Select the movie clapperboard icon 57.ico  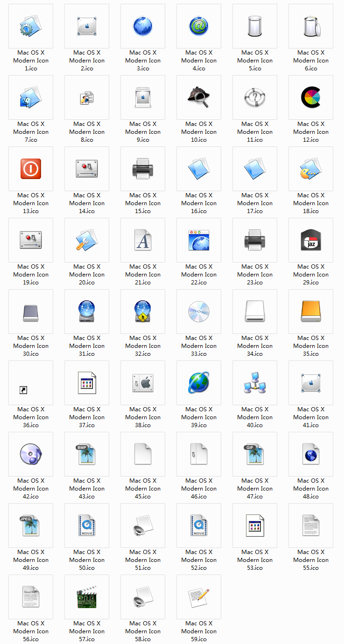(x=87, y=597)
